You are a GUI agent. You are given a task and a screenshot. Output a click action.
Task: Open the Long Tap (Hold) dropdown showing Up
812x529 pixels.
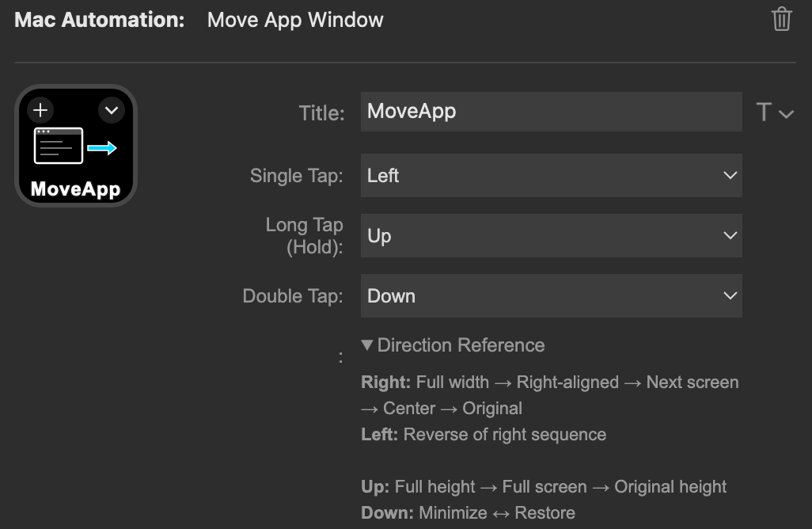[551, 235]
